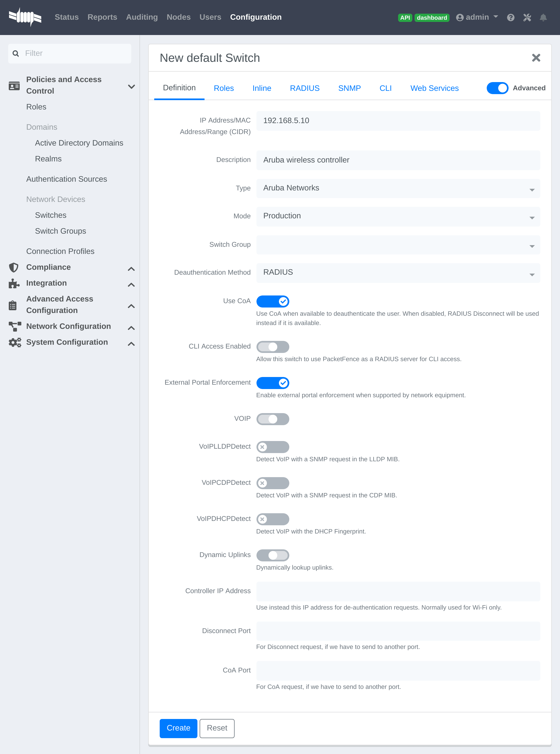This screenshot has width=560, height=754.
Task: Open the Nodes menu
Action: click(178, 17)
